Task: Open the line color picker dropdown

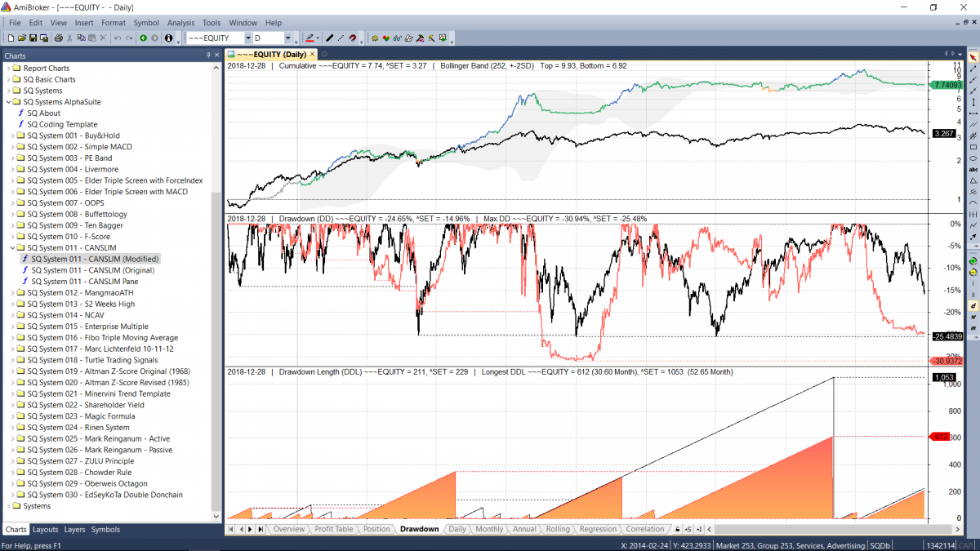Action: (x=317, y=38)
